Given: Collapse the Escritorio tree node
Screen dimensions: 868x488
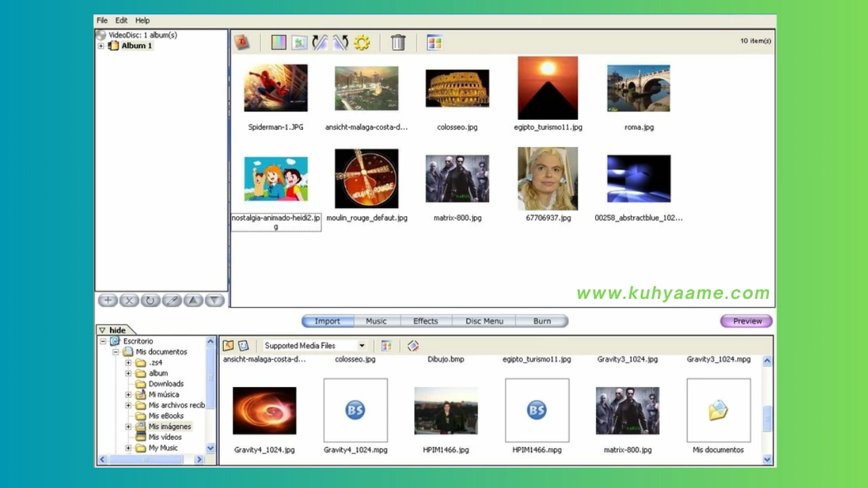Looking at the screenshot, I should click(103, 342).
